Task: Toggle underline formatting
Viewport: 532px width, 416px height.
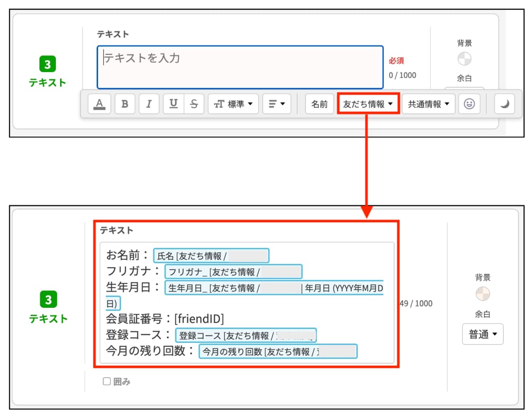Action: point(173,104)
